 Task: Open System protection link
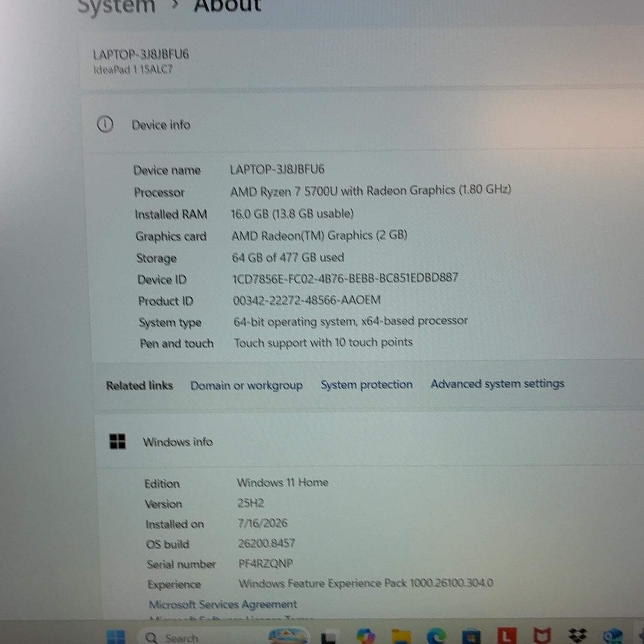pos(367,385)
